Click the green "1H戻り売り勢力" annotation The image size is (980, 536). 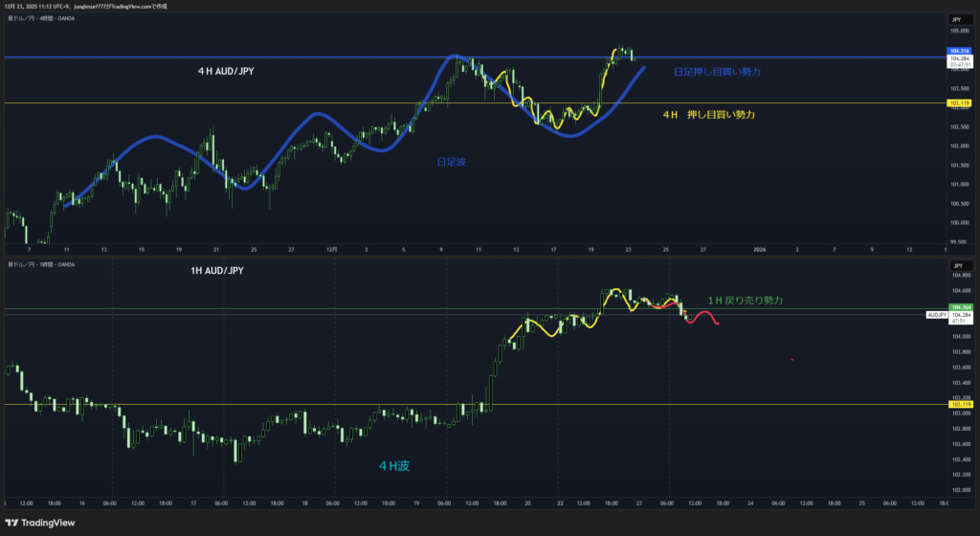coord(745,301)
